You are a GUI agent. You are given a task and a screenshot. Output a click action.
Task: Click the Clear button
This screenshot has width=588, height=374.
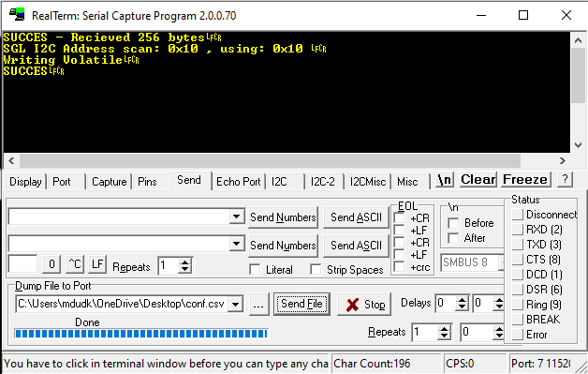pos(478,179)
